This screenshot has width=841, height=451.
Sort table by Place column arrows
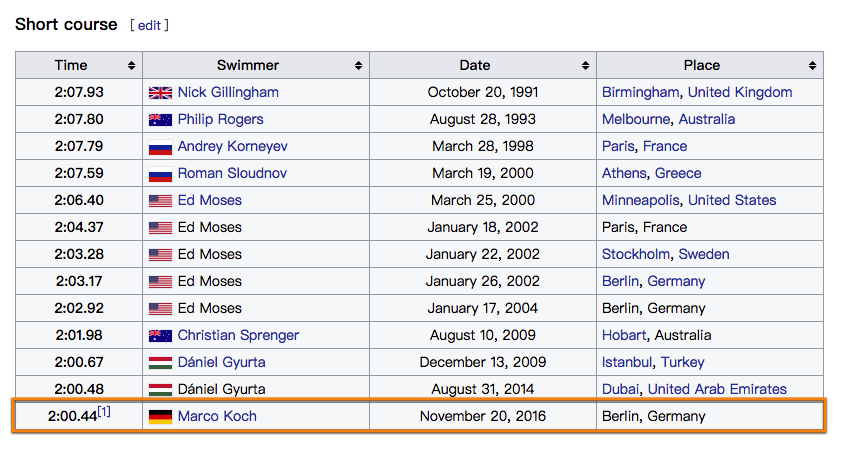(x=812, y=65)
